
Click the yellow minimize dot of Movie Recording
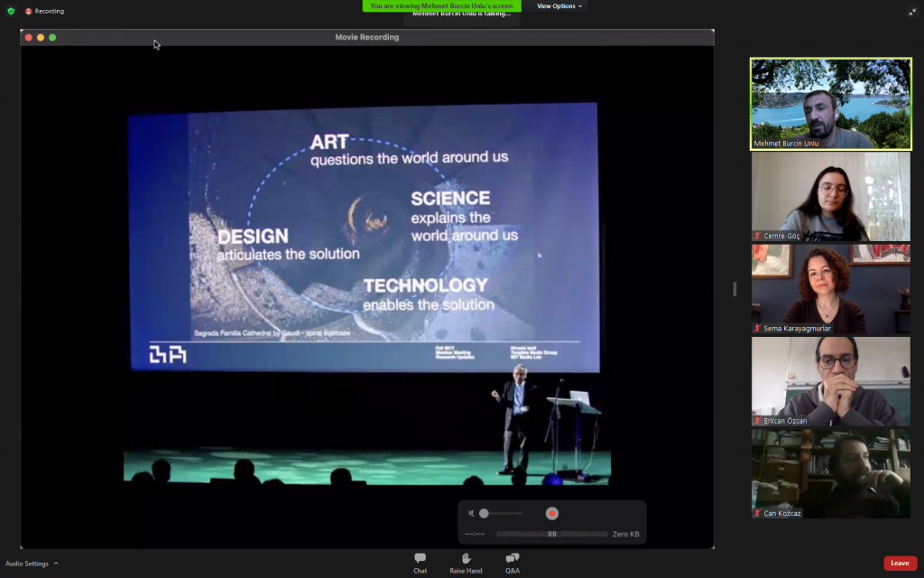[x=41, y=37]
